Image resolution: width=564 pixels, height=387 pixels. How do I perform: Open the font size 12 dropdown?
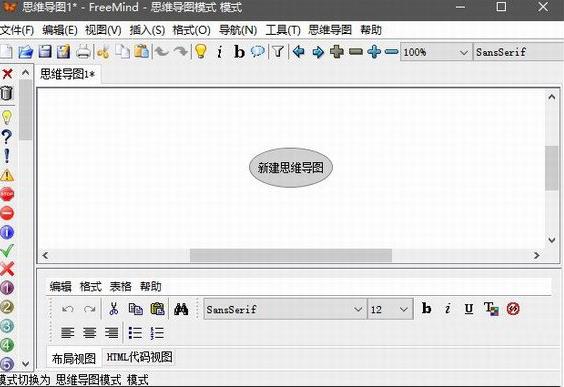pyautogui.click(x=390, y=309)
